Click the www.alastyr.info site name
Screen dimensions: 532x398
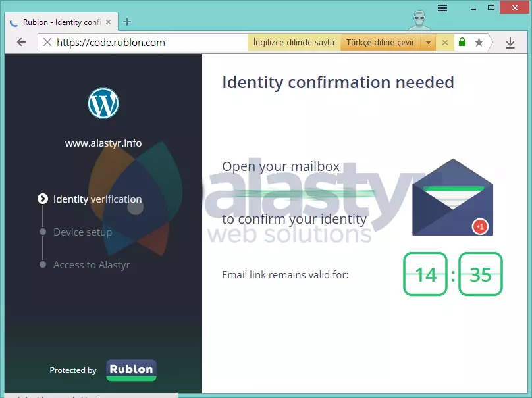(x=103, y=143)
